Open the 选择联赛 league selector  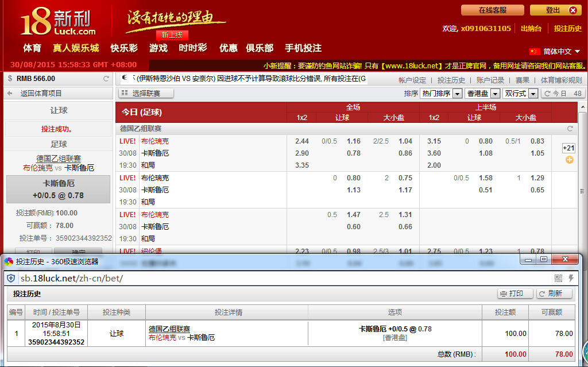click(x=146, y=93)
